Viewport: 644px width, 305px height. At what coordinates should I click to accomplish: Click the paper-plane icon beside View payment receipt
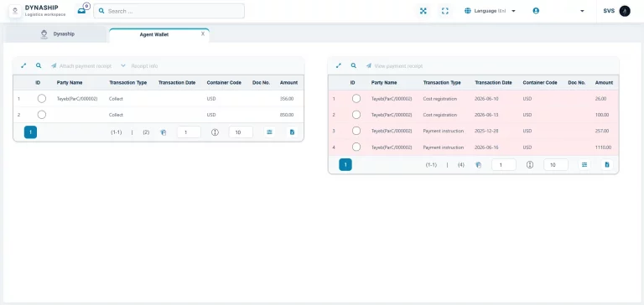[x=369, y=65]
